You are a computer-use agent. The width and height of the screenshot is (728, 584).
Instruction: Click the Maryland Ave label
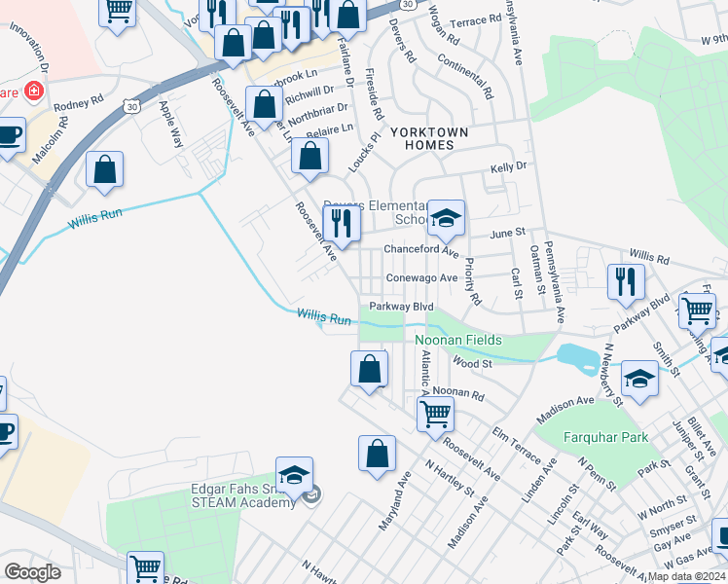click(395, 501)
